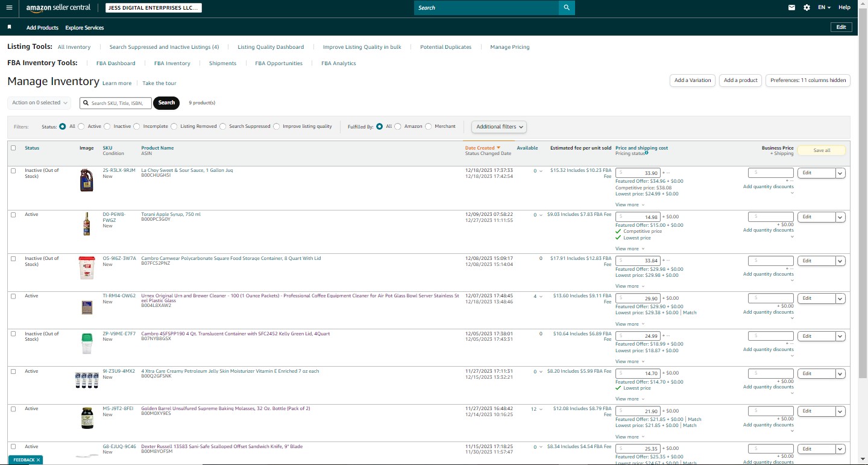868x465 pixels.
Task: Open the EN language dropdown
Action: pyautogui.click(x=824, y=8)
